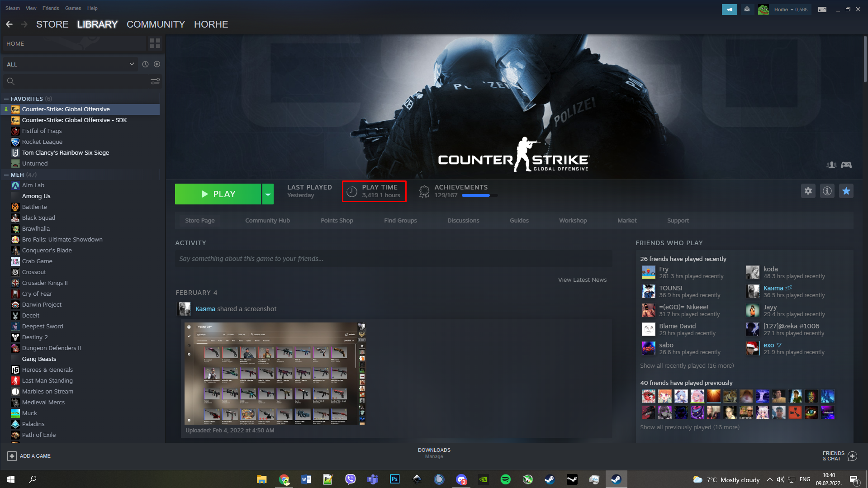868x488 pixels.
Task: Open the inbox envelope icon
Action: point(747,9)
